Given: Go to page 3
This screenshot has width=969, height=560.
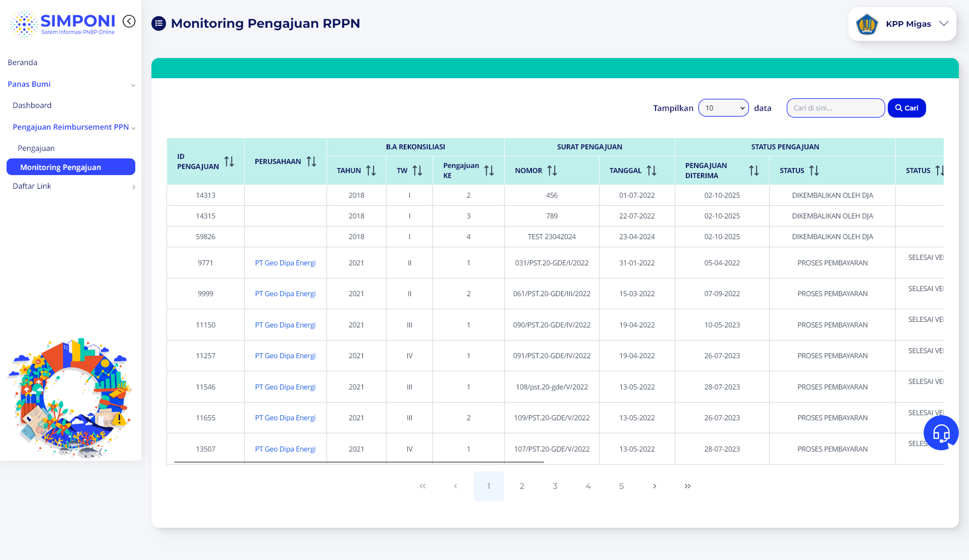Looking at the screenshot, I should [x=555, y=486].
